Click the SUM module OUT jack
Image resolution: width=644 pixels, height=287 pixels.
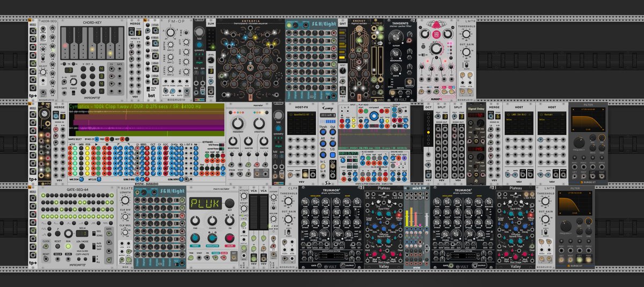(x=211, y=91)
